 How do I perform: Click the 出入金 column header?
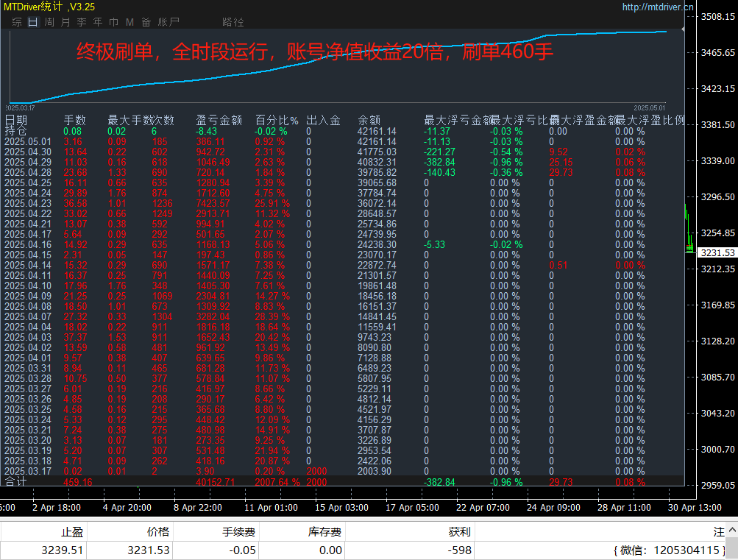pyautogui.click(x=323, y=120)
